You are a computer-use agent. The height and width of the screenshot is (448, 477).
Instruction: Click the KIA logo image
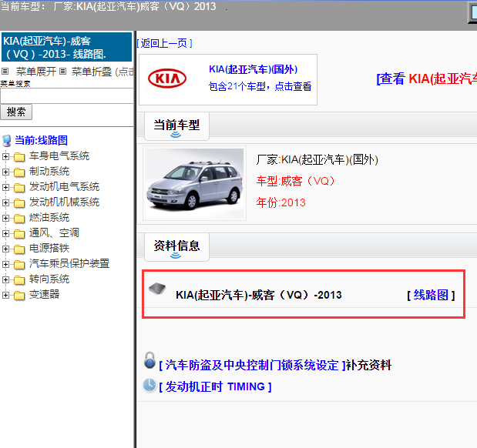[x=167, y=79]
